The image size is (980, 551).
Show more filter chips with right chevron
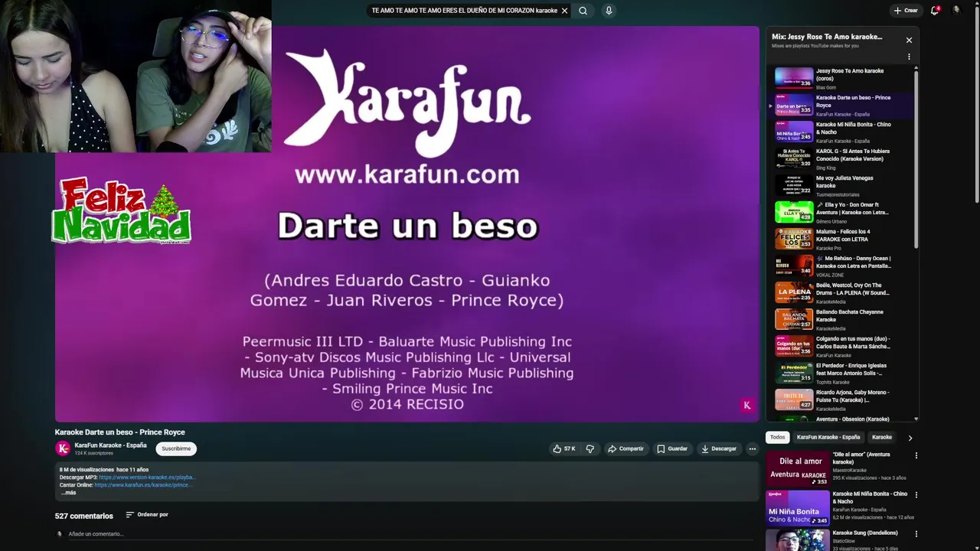coord(910,438)
